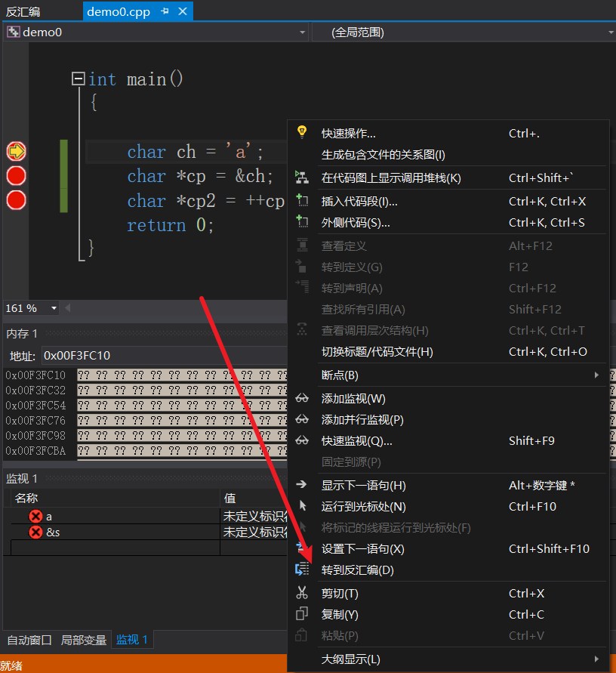The height and width of the screenshot is (673, 616).
Task: Click the Insert Snippet icon
Action: click(x=302, y=200)
